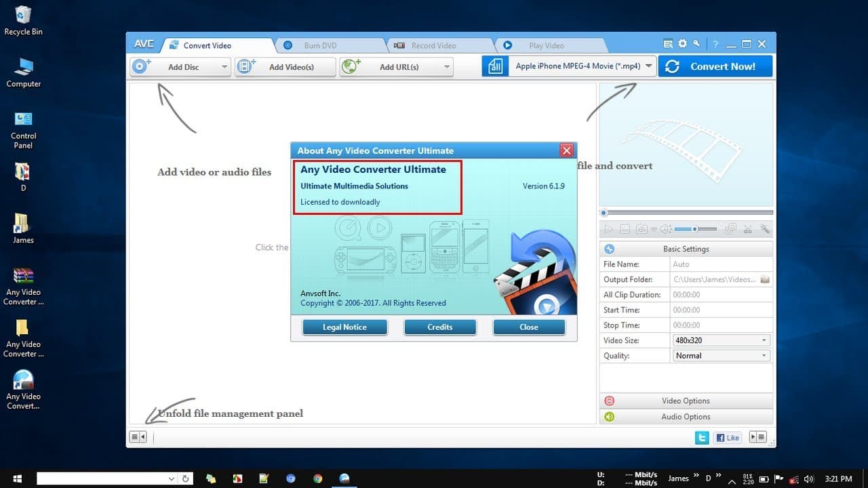
Task: Open the Apple iPhone MPEG-4 Movie profile dropdown
Action: click(648, 66)
